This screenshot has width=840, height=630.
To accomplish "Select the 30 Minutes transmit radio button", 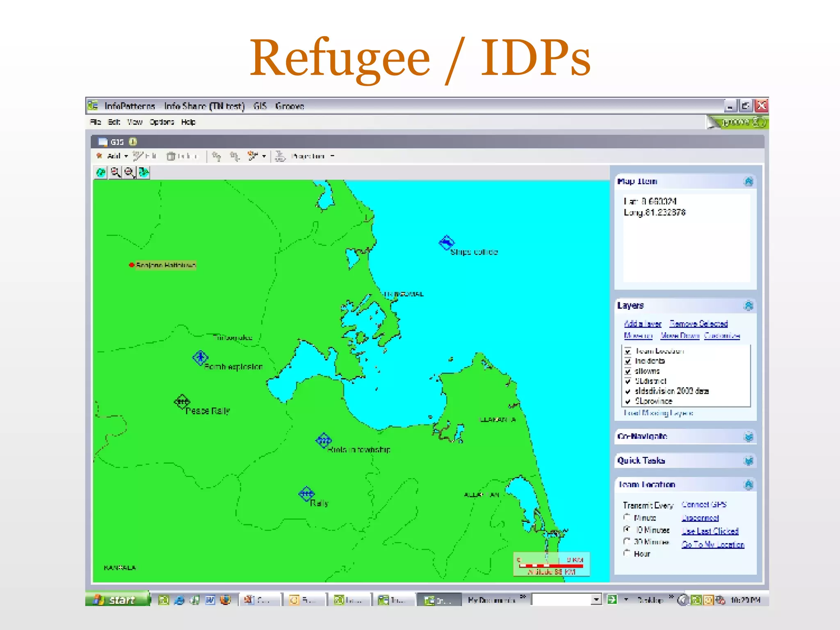I will [x=627, y=541].
